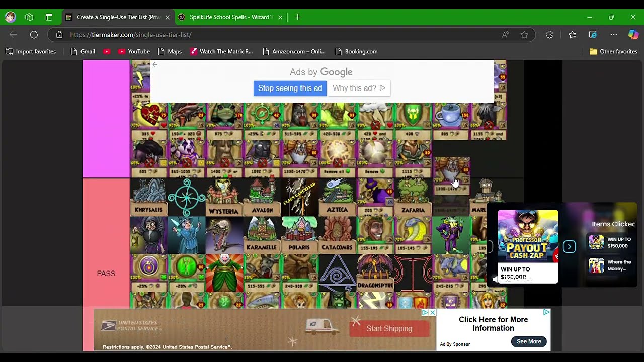Image resolution: width=644 pixels, height=362 pixels.
Task: Click the See More ad button
Action: pos(529,341)
